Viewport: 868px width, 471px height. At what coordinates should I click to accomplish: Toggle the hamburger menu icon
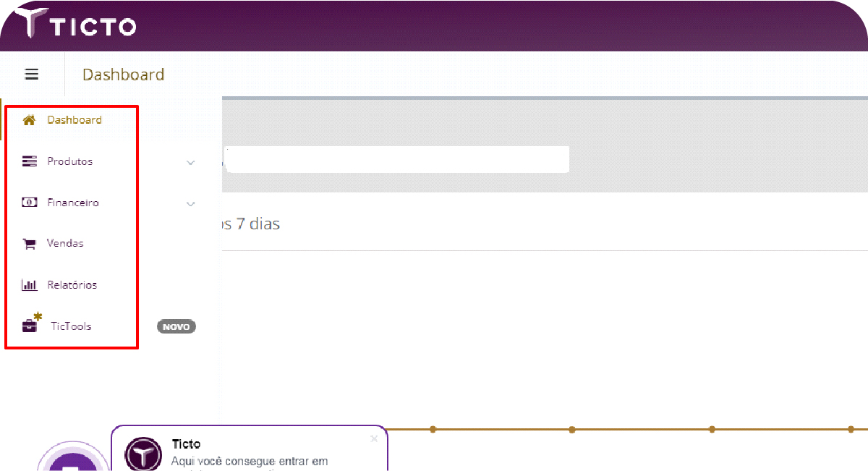pos(32,74)
